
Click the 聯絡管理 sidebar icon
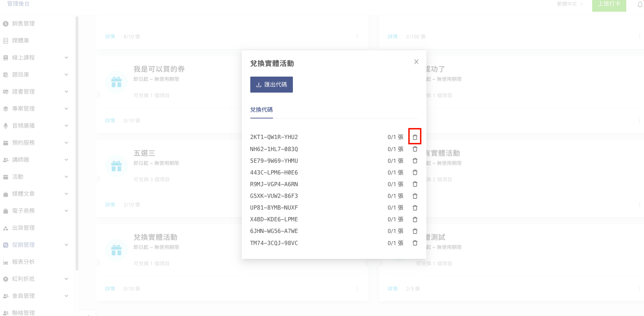coord(6,313)
